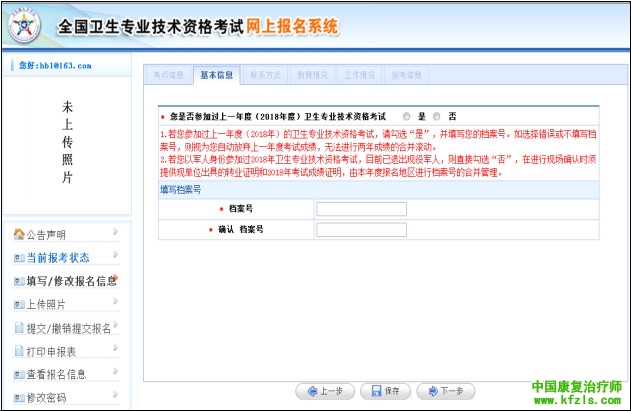The height and width of the screenshot is (412, 631).
Task: Click the 保存 save button
Action: coord(386,391)
